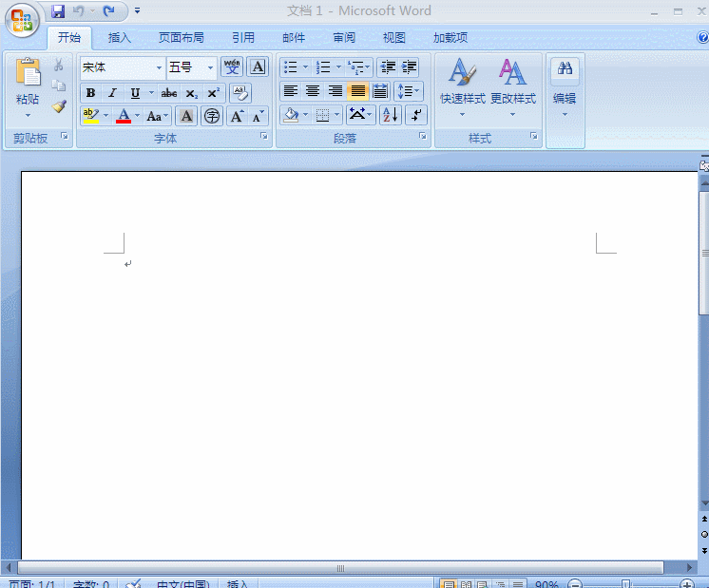The width and height of the screenshot is (709, 588).
Task: Open the highlight color dropdown arrow
Action: 105,116
